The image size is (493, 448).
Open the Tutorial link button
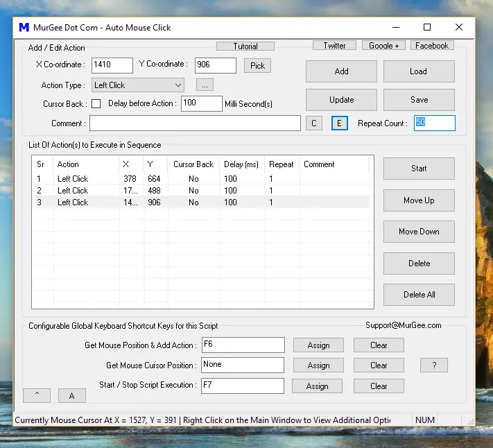(x=245, y=46)
